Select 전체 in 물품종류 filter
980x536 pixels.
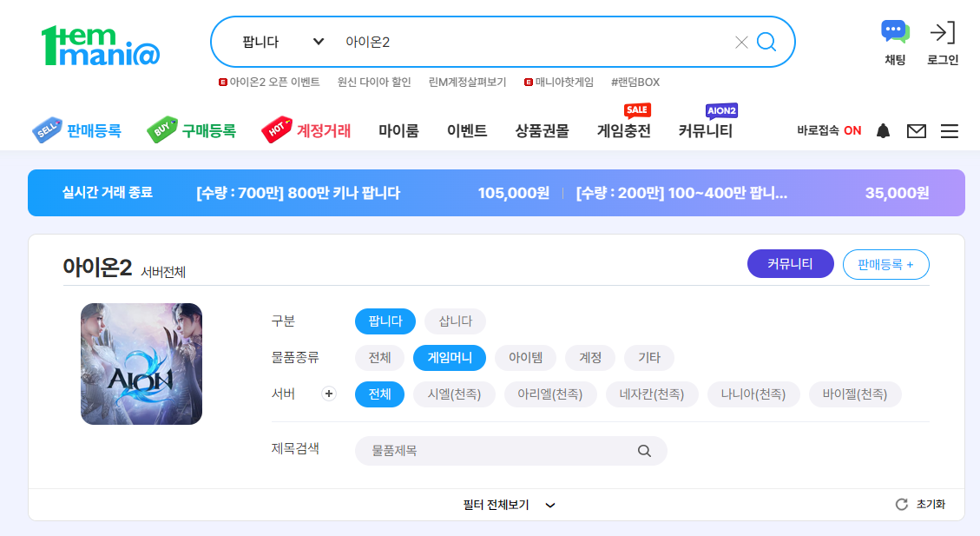pyautogui.click(x=379, y=358)
